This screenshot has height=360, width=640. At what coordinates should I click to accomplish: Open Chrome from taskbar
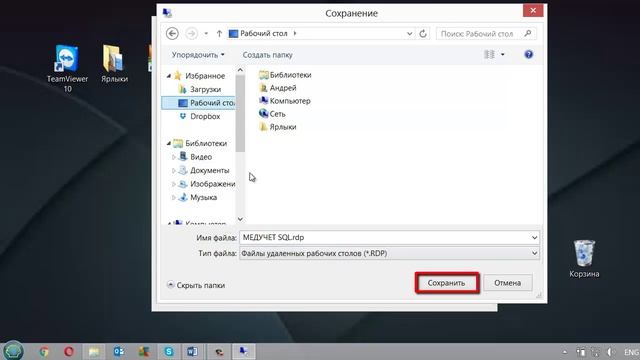pos(44,351)
